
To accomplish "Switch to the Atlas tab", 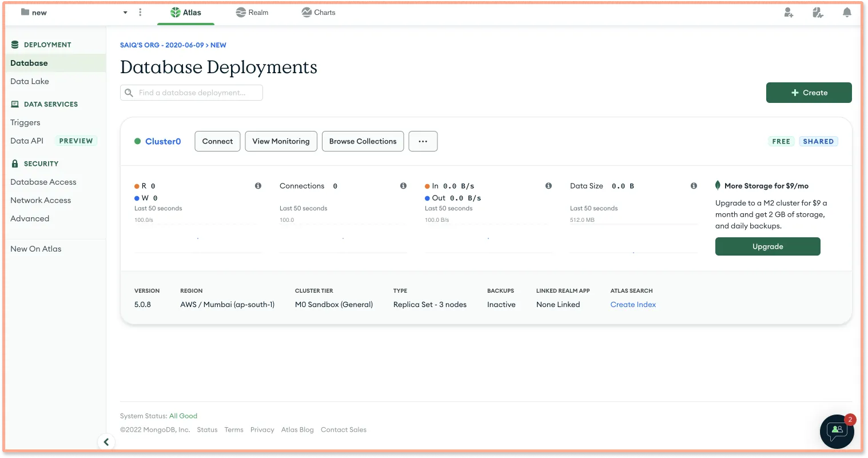I will click(186, 13).
